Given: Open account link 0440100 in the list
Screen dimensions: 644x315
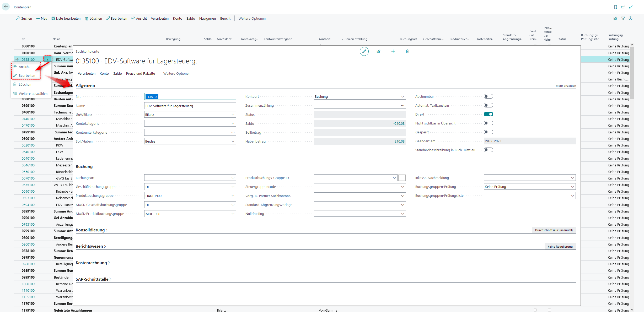Looking at the screenshot, I should [28, 119].
